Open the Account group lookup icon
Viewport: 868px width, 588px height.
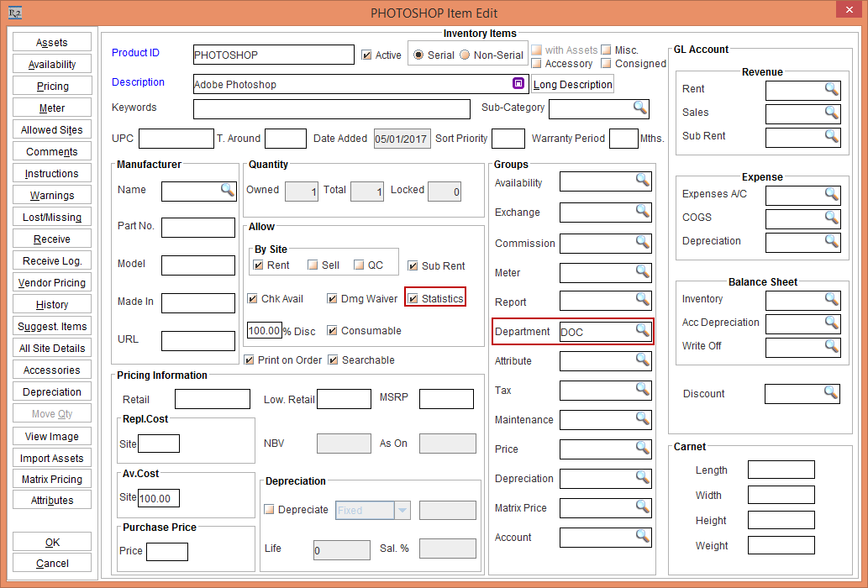(x=642, y=535)
